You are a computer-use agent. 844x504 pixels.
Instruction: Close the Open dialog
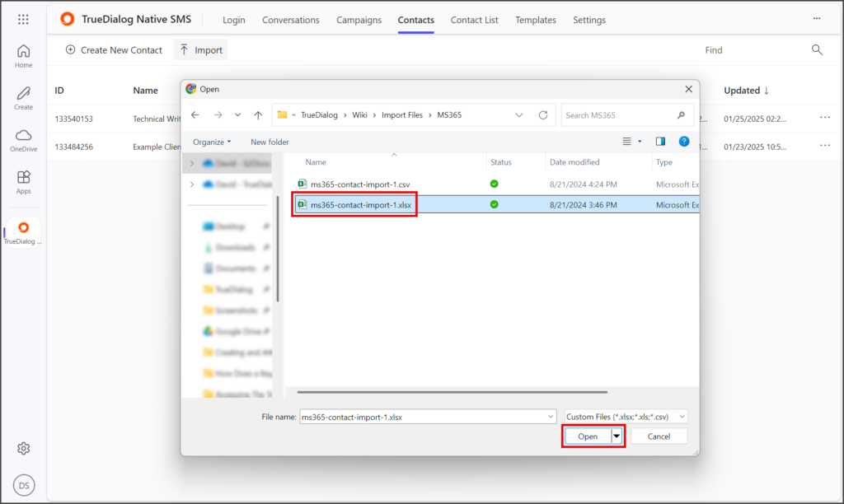point(688,89)
